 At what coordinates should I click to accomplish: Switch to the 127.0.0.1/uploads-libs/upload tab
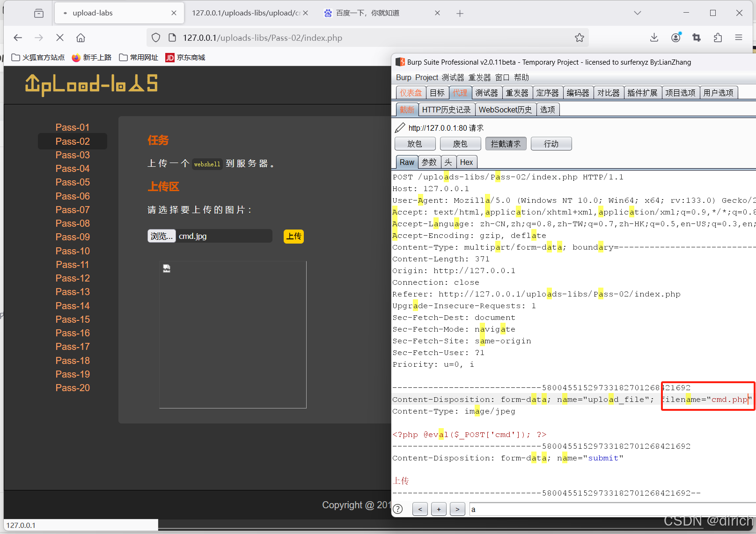[246, 13]
